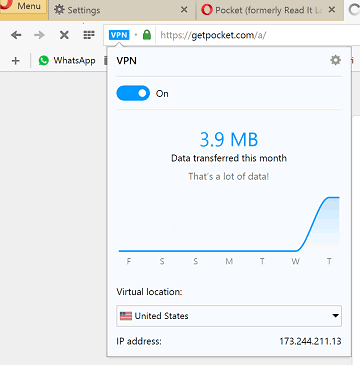Open the Virtual location dropdown
Screen dimensions: 360x365
229,316
